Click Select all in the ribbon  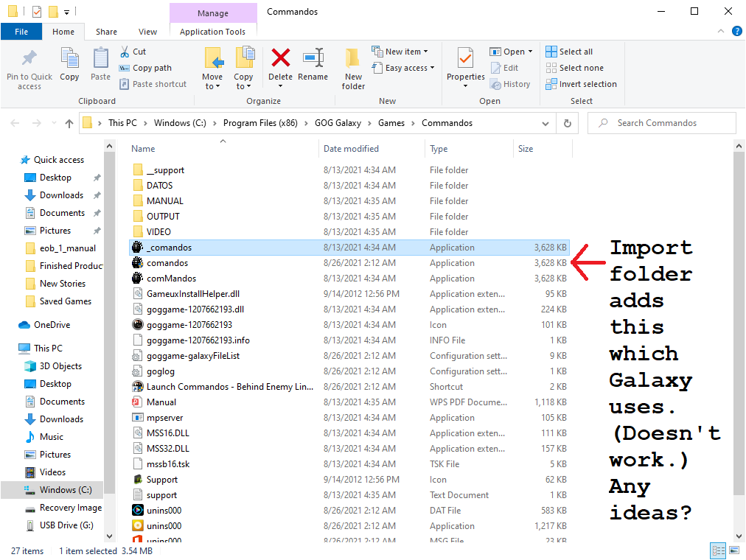(x=570, y=52)
